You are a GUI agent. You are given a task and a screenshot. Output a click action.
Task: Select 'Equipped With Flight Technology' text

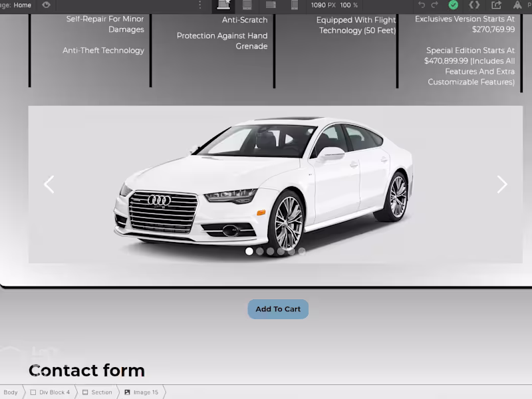tap(356, 25)
